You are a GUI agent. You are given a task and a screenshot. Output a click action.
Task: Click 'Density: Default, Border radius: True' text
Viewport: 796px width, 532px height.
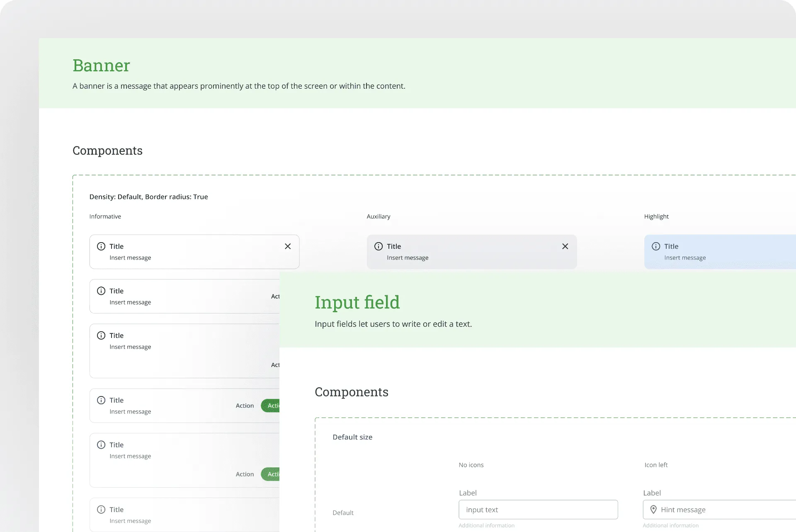(148, 197)
